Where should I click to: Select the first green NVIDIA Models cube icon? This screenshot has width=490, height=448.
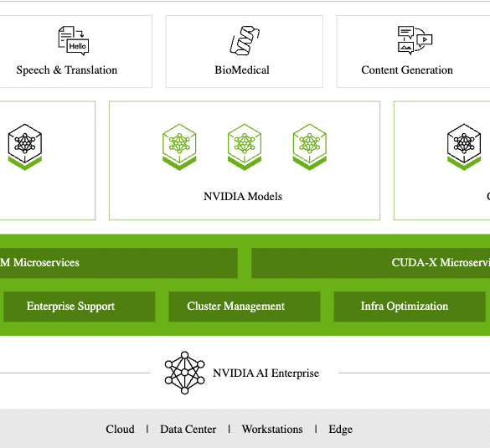tap(179, 147)
